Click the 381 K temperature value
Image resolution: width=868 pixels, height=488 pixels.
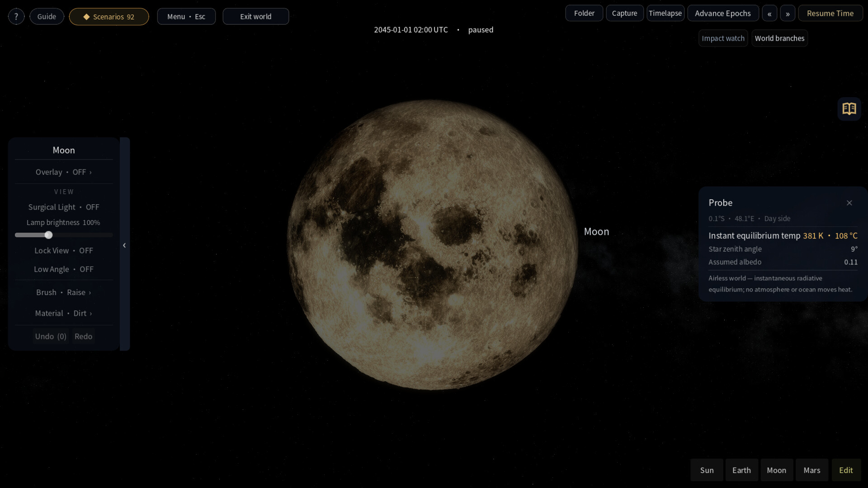pyautogui.click(x=813, y=236)
